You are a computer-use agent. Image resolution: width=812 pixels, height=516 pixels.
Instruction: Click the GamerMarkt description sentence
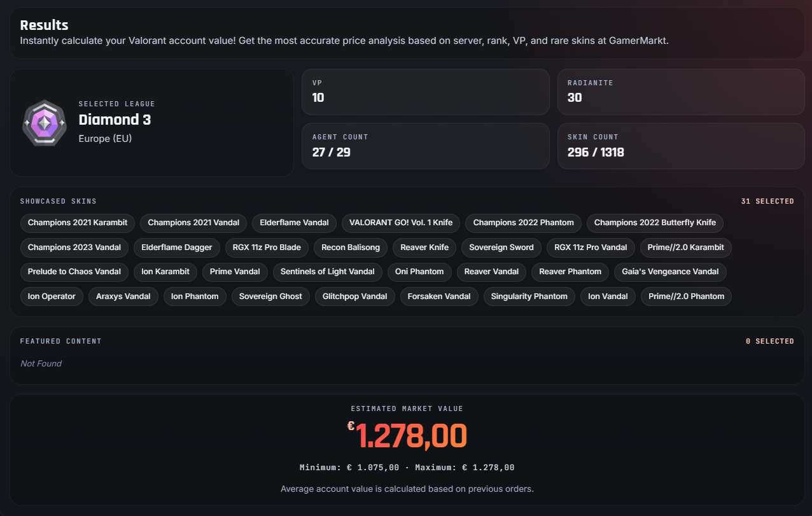344,41
